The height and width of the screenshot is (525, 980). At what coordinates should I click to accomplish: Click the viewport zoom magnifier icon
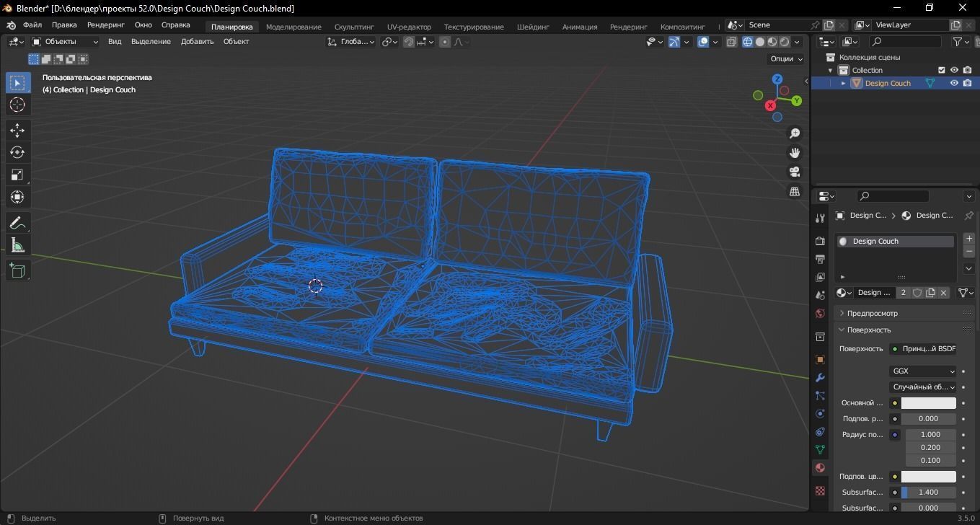point(795,133)
